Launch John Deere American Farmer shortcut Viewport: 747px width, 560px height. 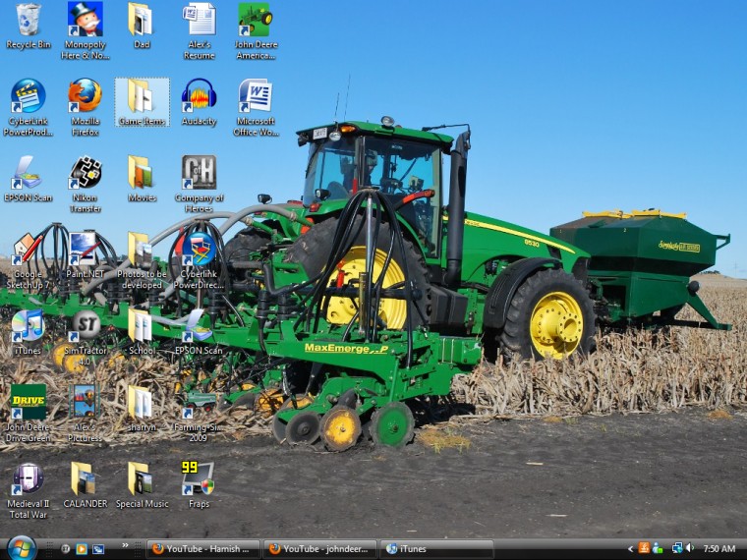pyautogui.click(x=256, y=31)
